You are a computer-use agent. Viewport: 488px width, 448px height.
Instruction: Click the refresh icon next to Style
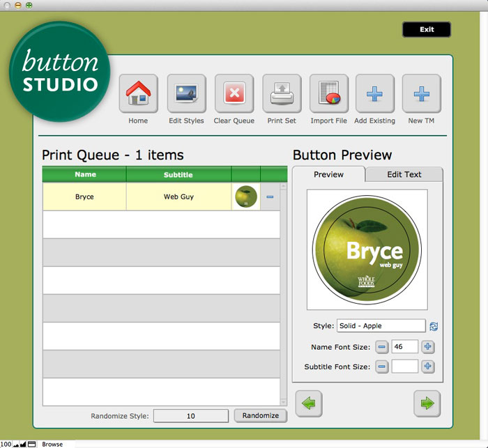pos(434,326)
